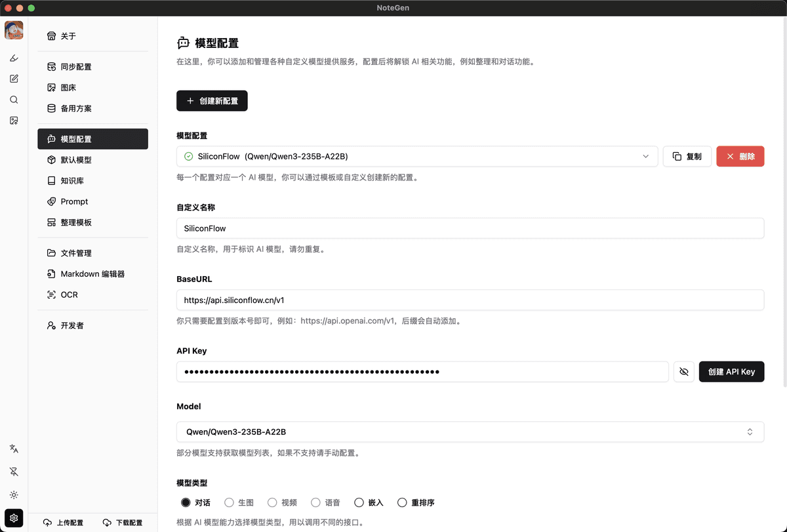Open the Model Qwen/Qwen3-235B-A22B selector
This screenshot has height=532, width=787.
pos(470,432)
